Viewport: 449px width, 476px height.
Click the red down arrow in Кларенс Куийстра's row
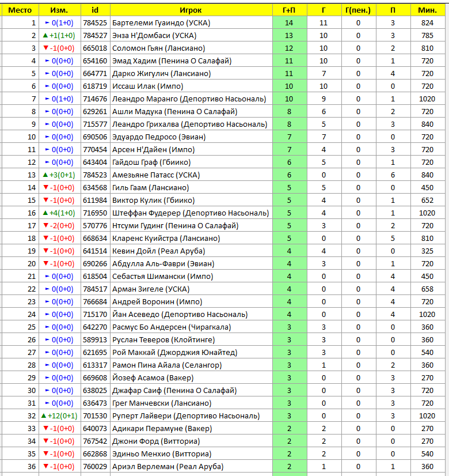coord(46,238)
